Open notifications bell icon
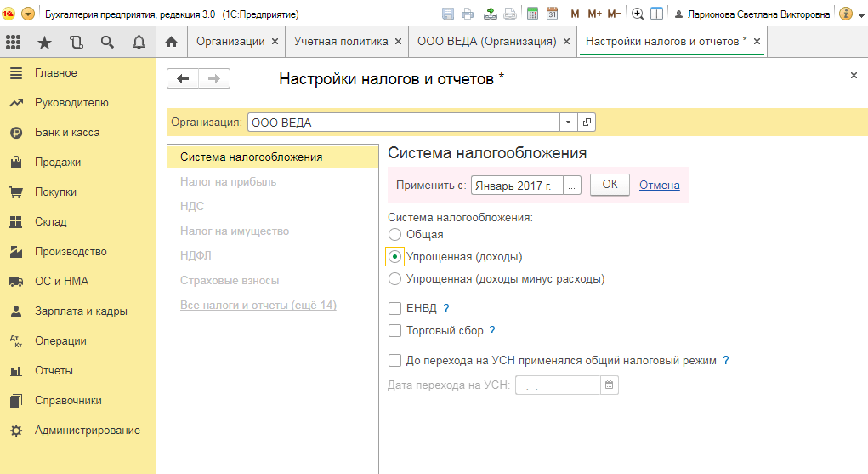868x474 pixels. [x=139, y=42]
